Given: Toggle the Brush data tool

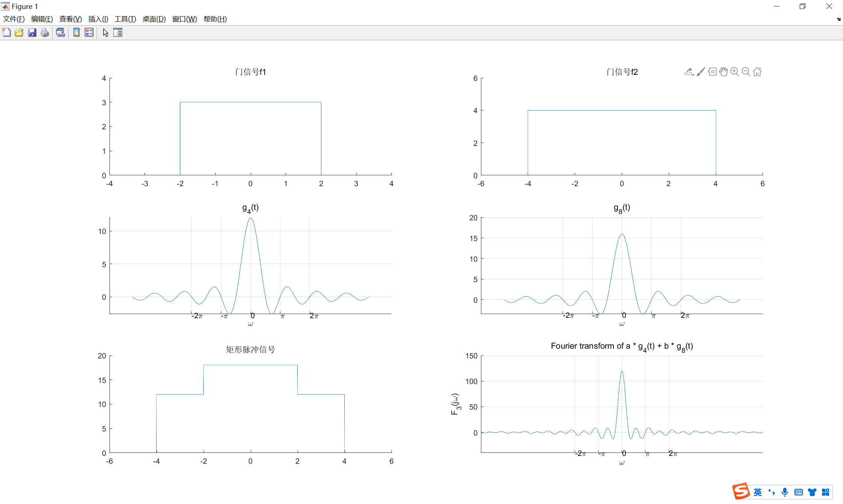Looking at the screenshot, I should [700, 71].
